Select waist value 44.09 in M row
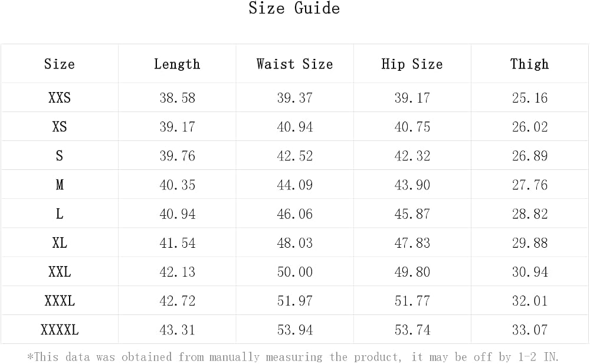 tap(294, 185)
